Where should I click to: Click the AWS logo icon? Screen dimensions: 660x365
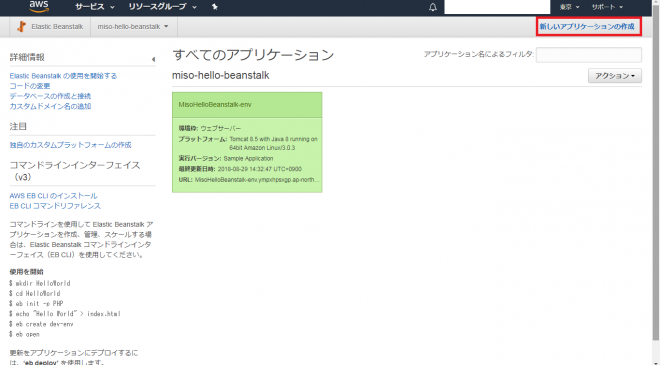39,6
